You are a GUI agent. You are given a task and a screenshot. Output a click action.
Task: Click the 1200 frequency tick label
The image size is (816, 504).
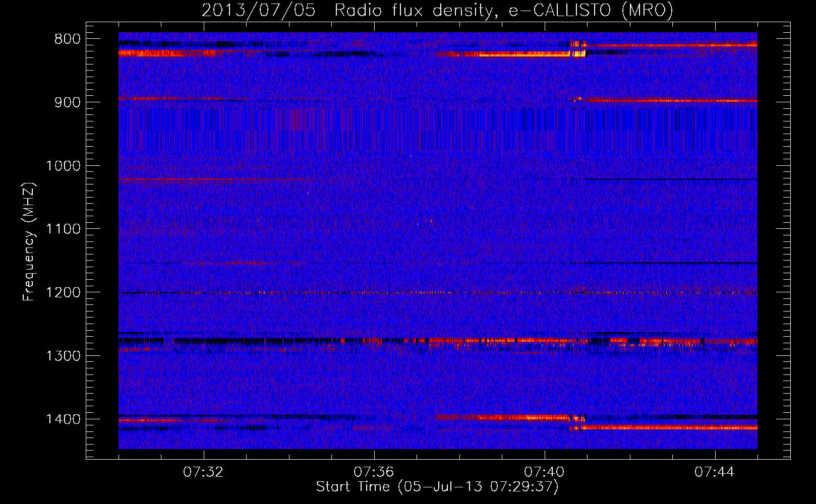pos(63,293)
